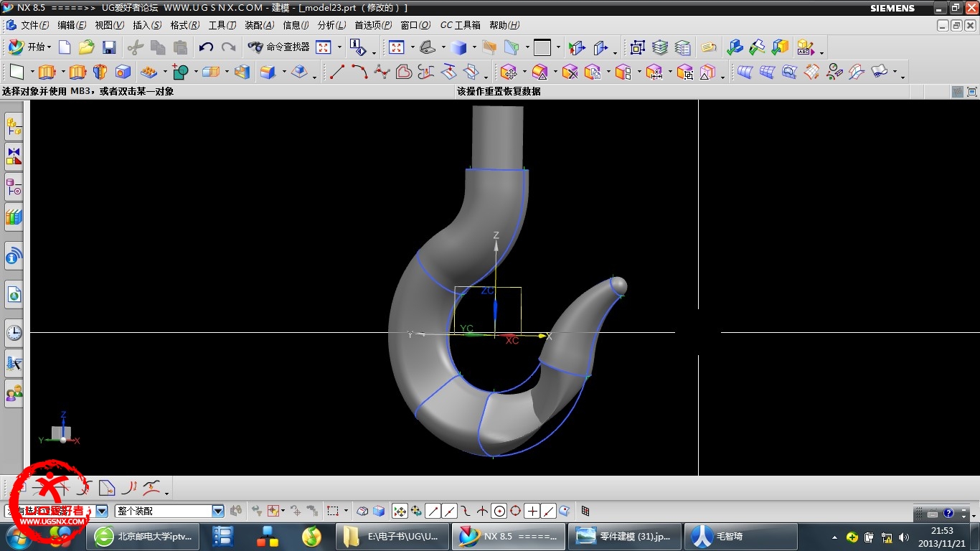Select the Offset Curve heart-shaped icon

coord(404,72)
